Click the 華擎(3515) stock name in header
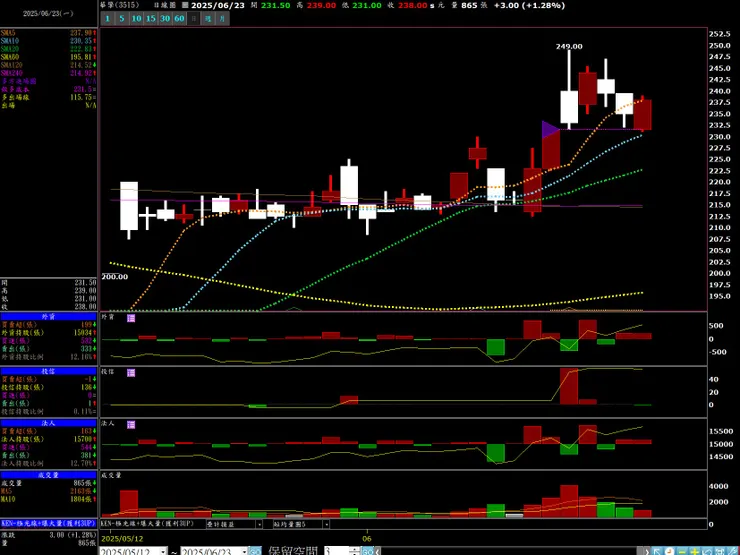740x555 pixels. [120, 5]
